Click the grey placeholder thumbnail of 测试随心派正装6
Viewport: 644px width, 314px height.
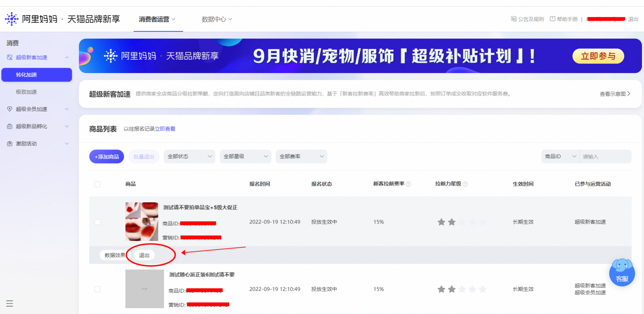coord(145,289)
